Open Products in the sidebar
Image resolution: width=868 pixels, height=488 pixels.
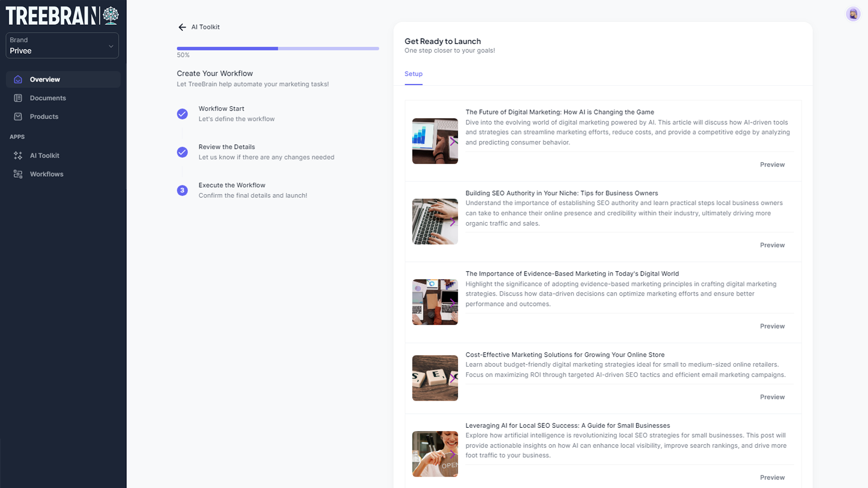click(63, 117)
